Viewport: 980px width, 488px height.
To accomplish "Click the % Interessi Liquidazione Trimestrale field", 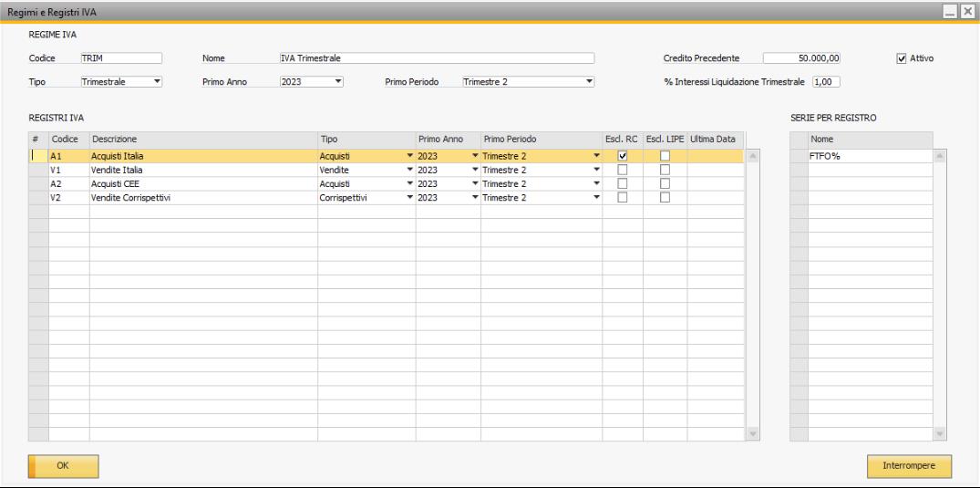I will point(826,81).
